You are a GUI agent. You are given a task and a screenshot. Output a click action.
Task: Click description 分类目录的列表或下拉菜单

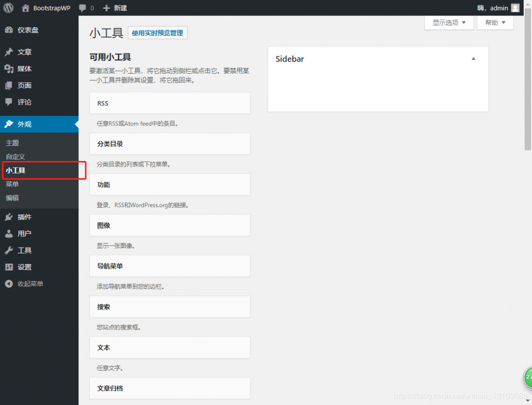click(x=134, y=164)
